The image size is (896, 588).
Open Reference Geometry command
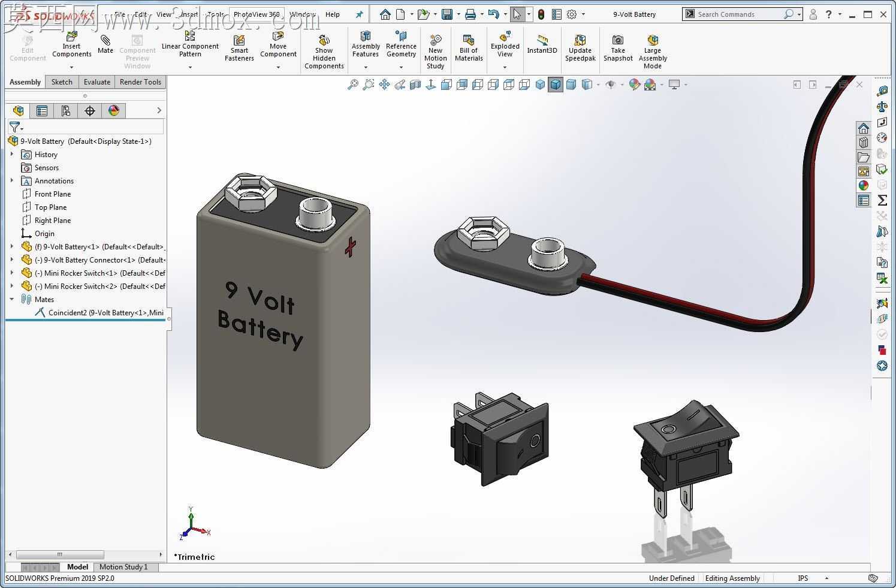tap(401, 45)
